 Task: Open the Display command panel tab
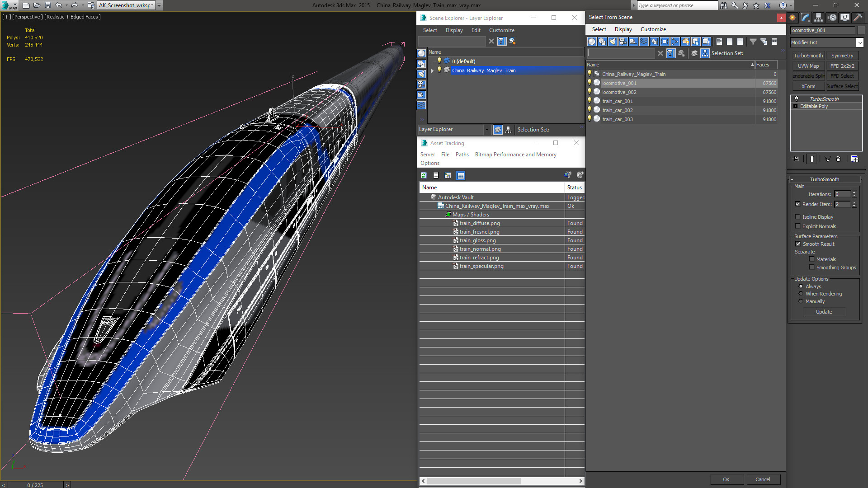[844, 18]
